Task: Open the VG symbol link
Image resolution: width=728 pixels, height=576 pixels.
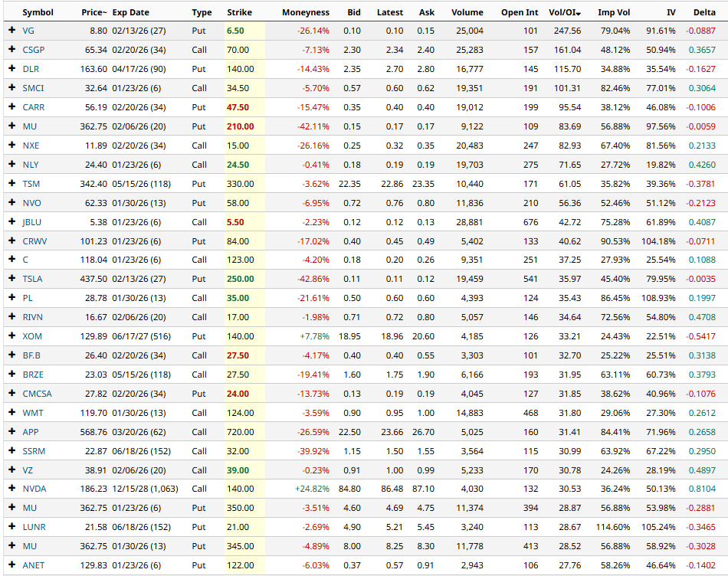Action: (x=28, y=31)
